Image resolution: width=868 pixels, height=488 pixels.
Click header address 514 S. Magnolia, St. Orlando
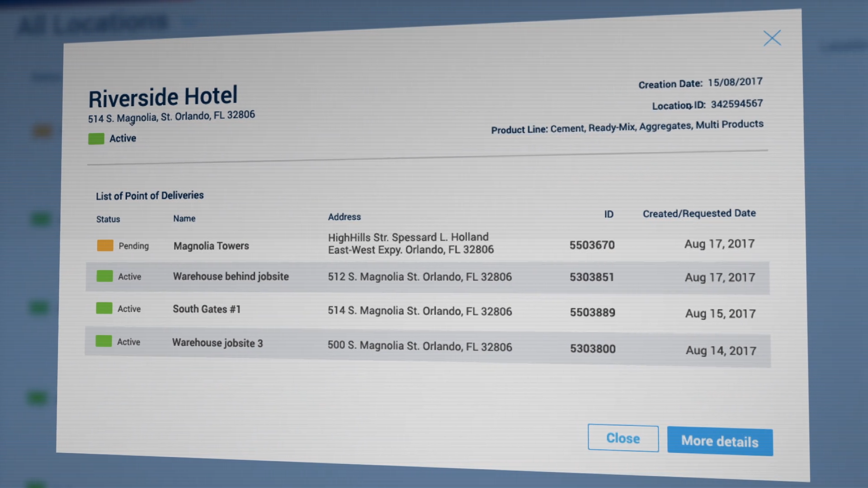click(171, 117)
